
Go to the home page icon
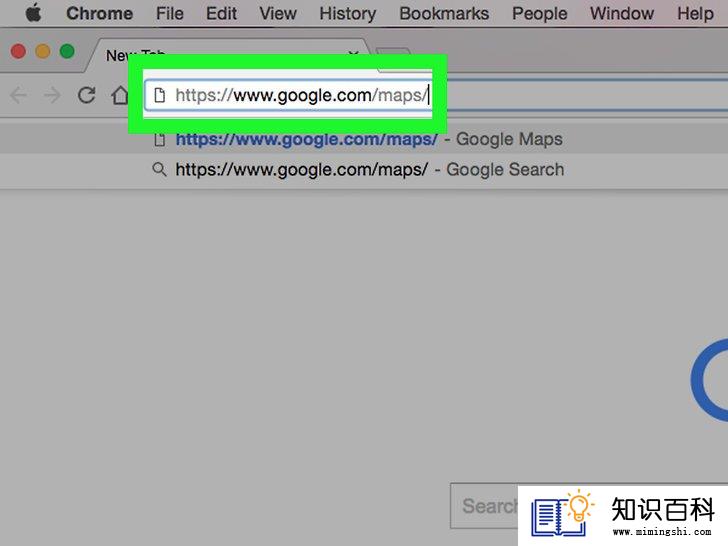[120, 95]
